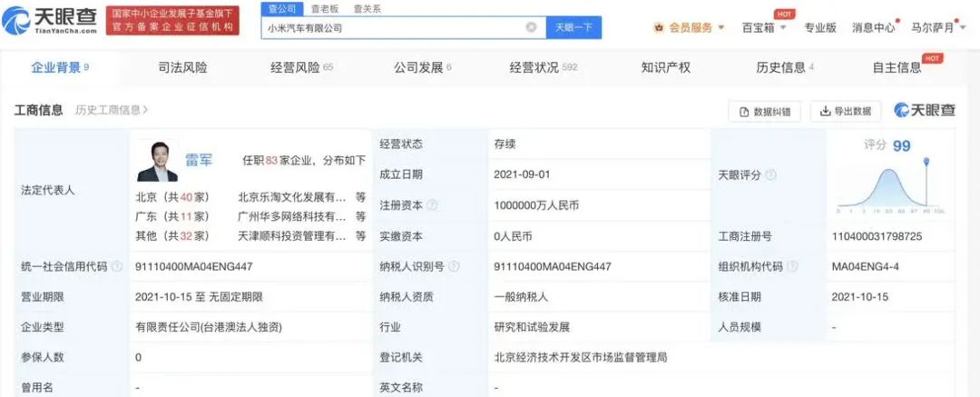Click the TianYanCha logo at top left
Viewport: 980px width, 397px height.
[x=50, y=20]
